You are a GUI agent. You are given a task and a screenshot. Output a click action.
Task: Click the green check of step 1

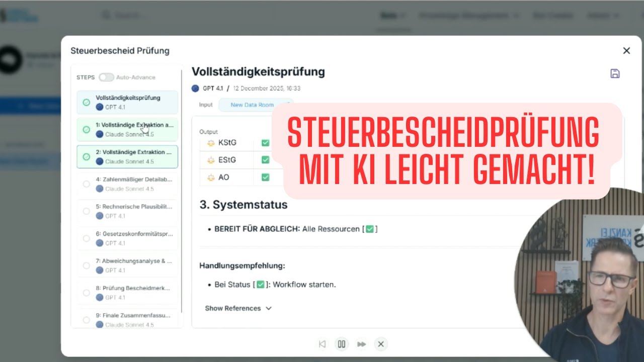tap(86, 130)
